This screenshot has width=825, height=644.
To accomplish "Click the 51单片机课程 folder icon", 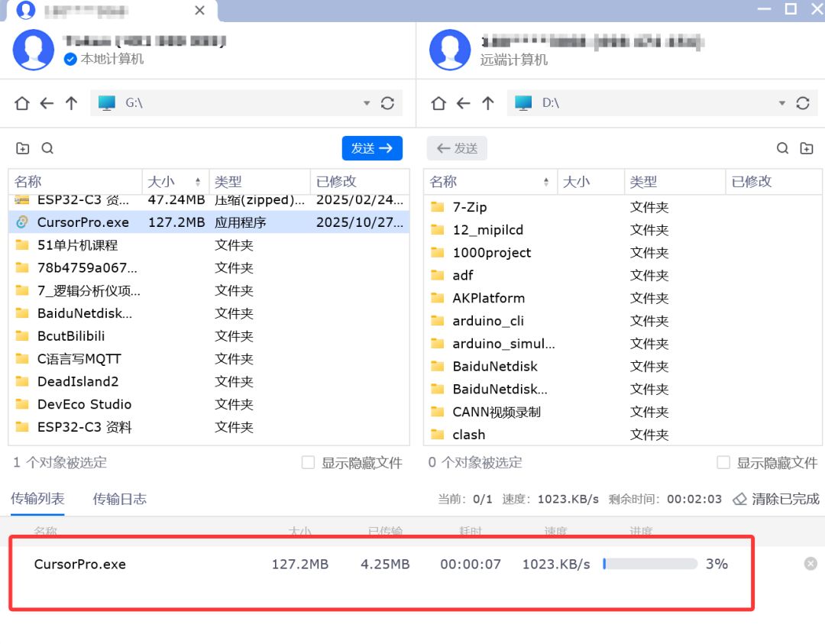I will coord(22,244).
